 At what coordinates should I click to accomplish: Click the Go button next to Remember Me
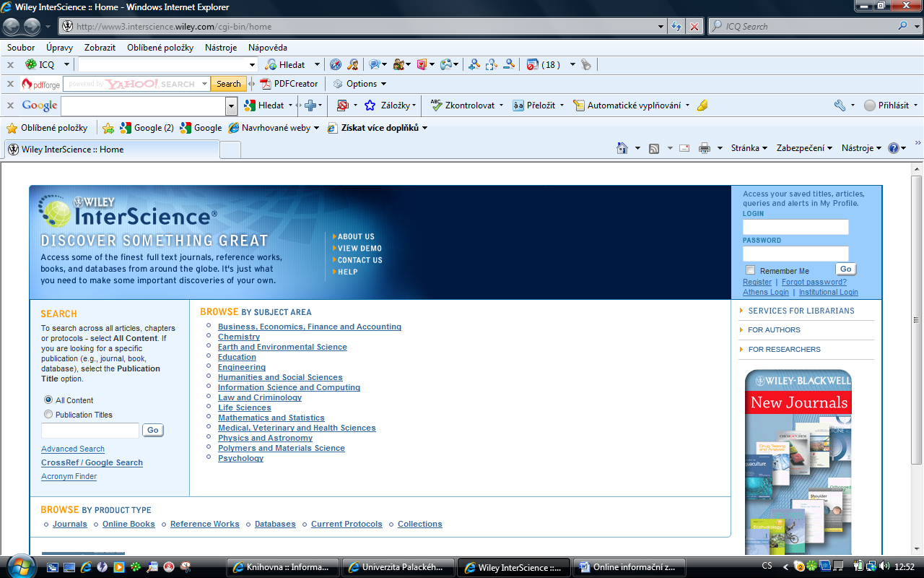846,269
